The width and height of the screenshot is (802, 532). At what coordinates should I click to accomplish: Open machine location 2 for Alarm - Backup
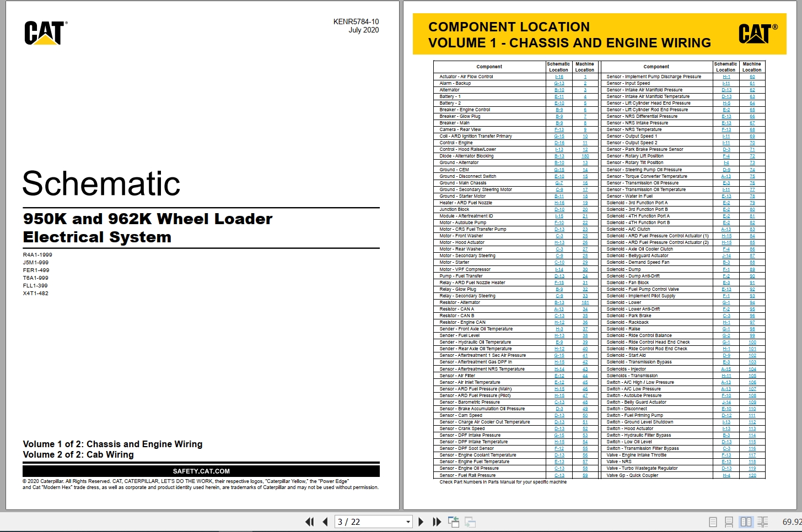tap(585, 83)
